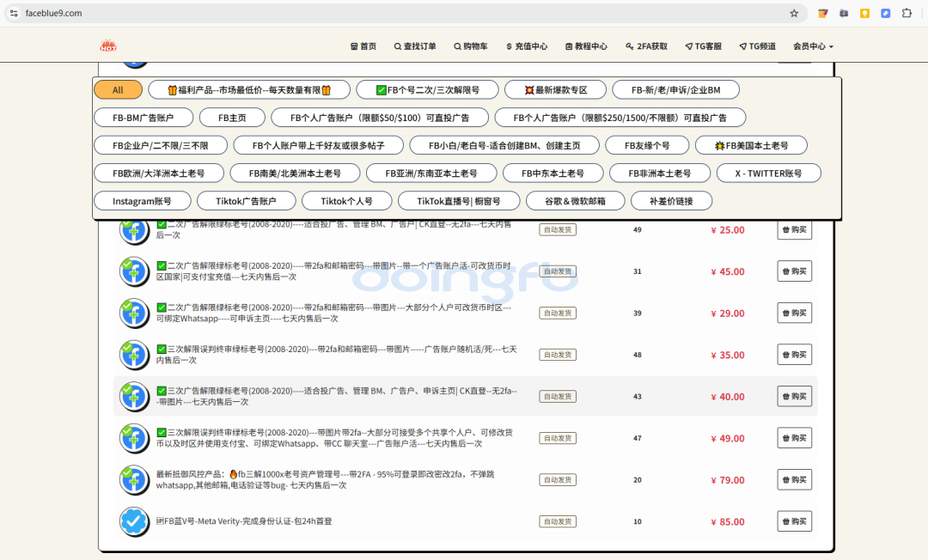The width and height of the screenshot is (928, 560).
Task: Select the FB美国本土老号 category
Action: pyautogui.click(x=751, y=145)
